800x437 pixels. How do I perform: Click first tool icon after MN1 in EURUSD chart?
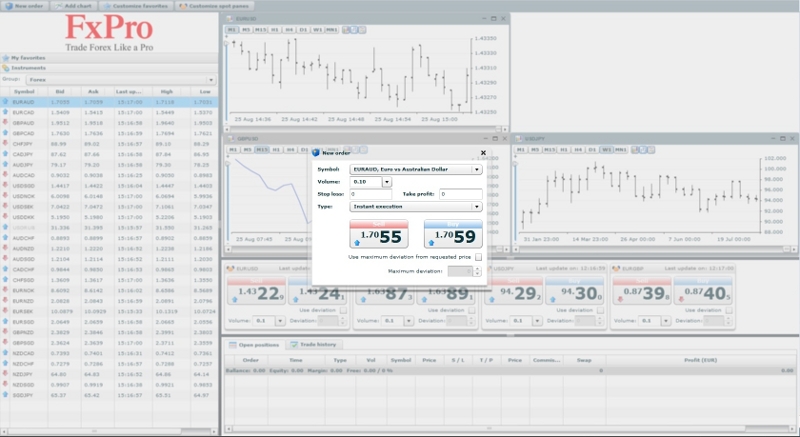(x=346, y=30)
